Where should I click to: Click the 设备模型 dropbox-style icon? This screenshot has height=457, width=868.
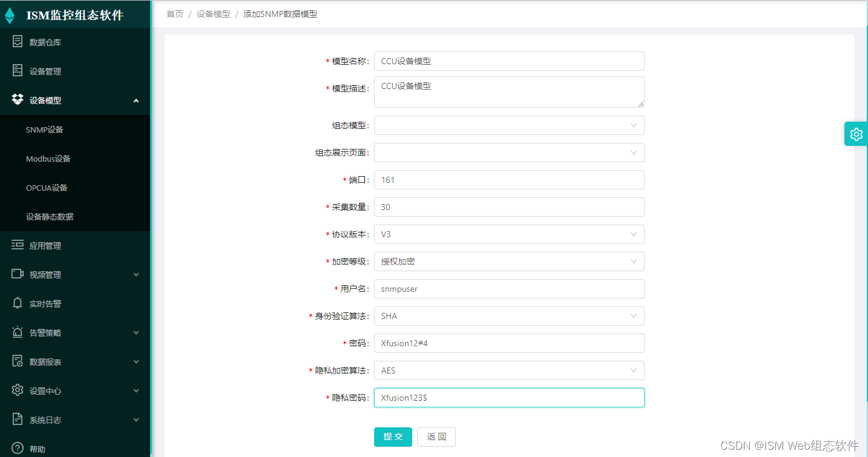[18, 100]
